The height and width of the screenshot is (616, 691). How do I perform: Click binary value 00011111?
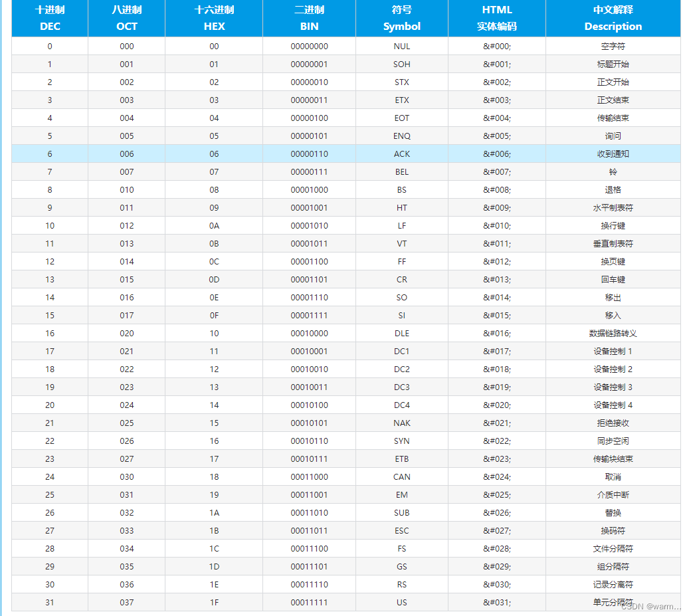310,603
